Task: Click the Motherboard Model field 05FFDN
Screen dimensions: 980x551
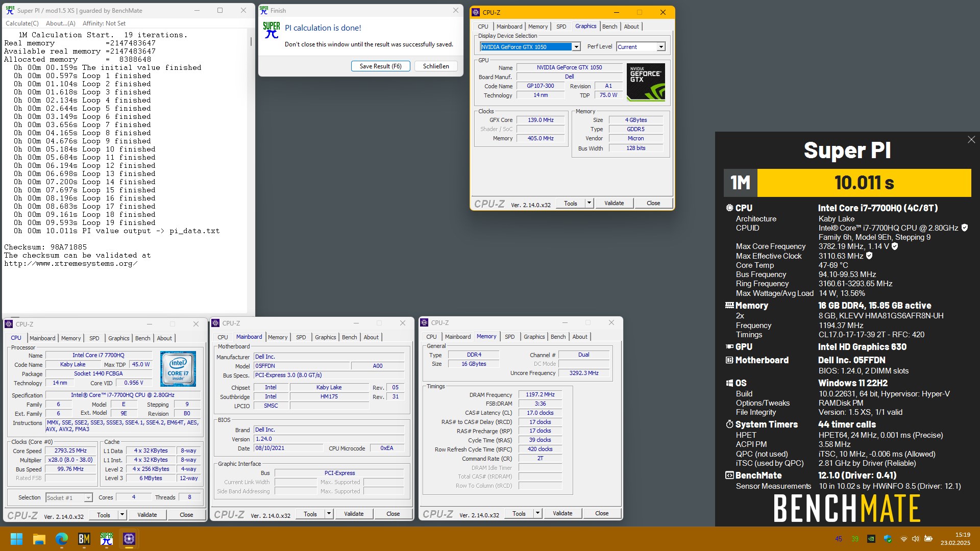Action: pos(302,366)
